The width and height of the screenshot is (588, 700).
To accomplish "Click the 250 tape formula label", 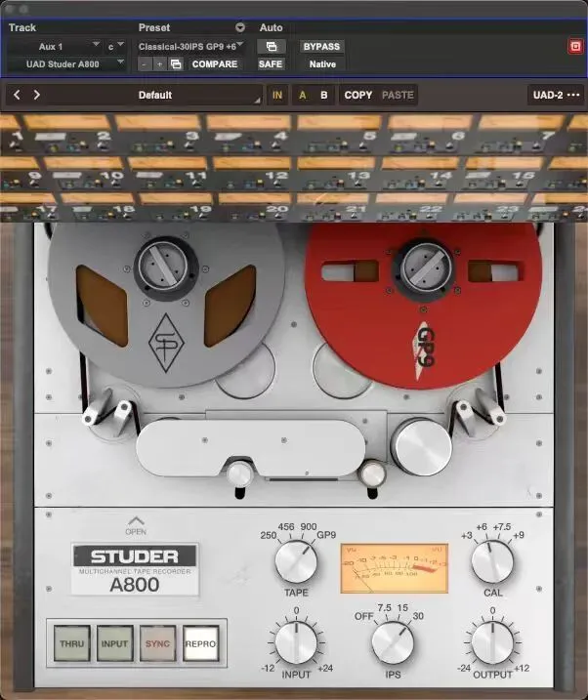I will click(269, 535).
